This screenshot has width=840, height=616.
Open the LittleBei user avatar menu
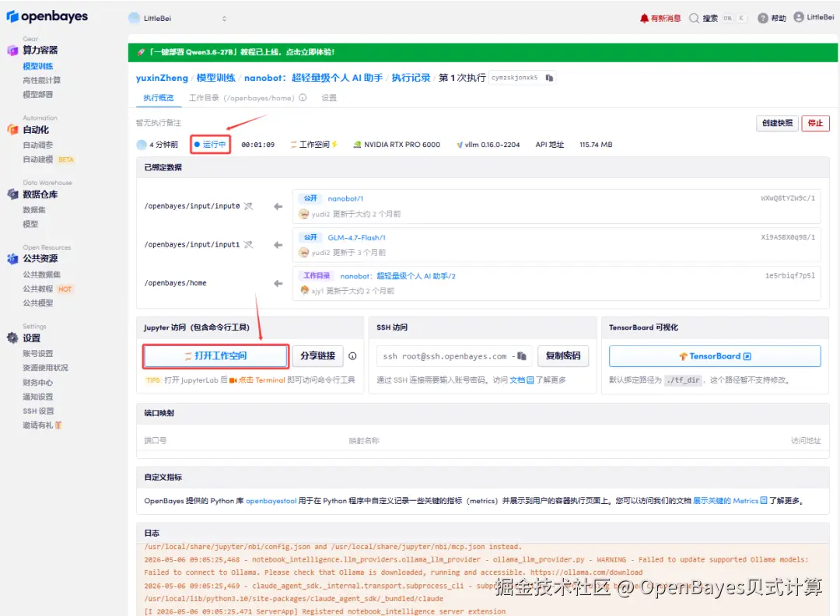(798, 17)
